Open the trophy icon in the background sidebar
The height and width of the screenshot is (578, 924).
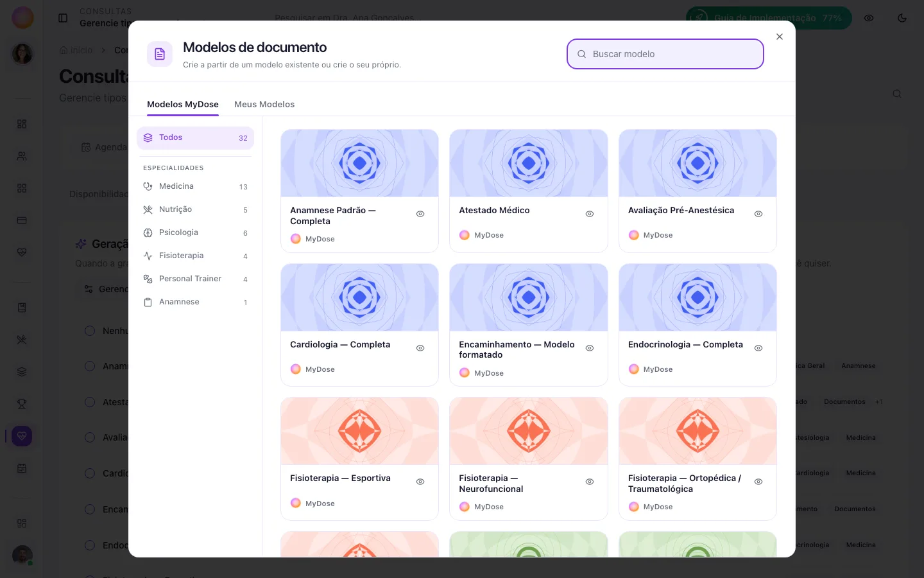pyautogui.click(x=22, y=404)
